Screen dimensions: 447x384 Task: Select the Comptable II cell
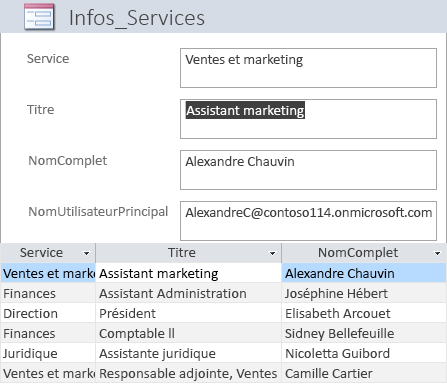189,333
